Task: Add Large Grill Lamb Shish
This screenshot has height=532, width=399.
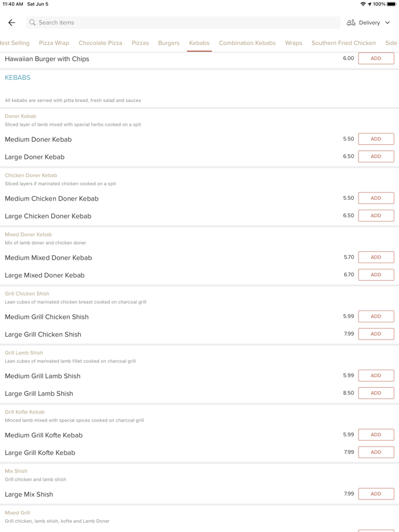Action: click(x=376, y=393)
